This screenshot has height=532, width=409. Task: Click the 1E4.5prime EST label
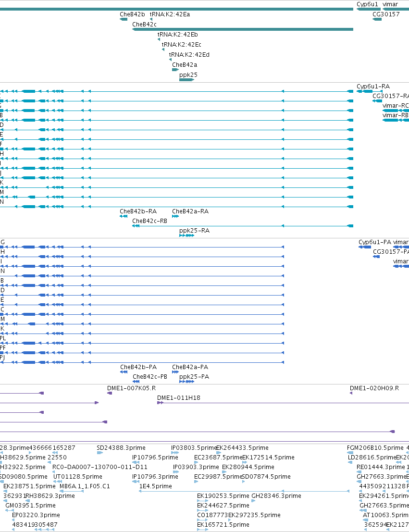click(x=155, y=486)
